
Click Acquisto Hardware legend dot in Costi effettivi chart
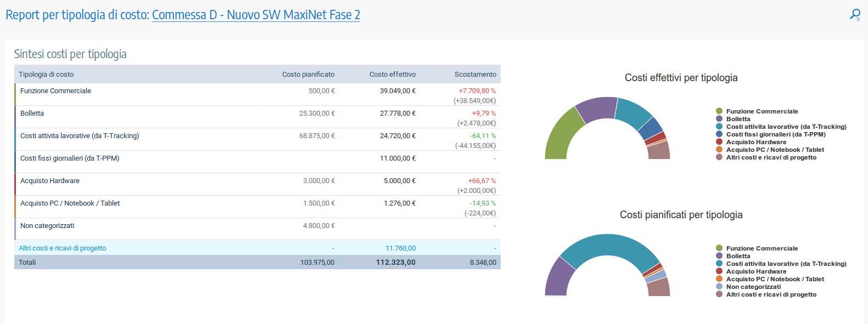(719, 142)
